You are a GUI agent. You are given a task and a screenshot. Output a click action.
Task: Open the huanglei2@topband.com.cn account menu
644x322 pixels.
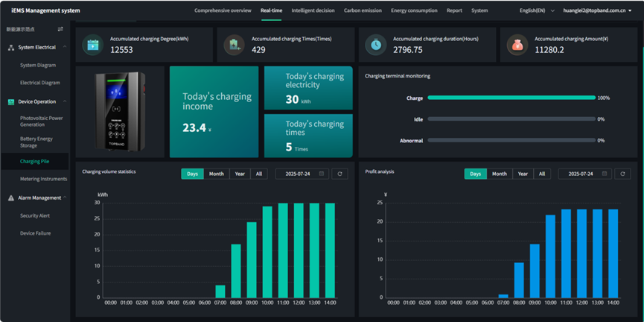(x=597, y=10)
